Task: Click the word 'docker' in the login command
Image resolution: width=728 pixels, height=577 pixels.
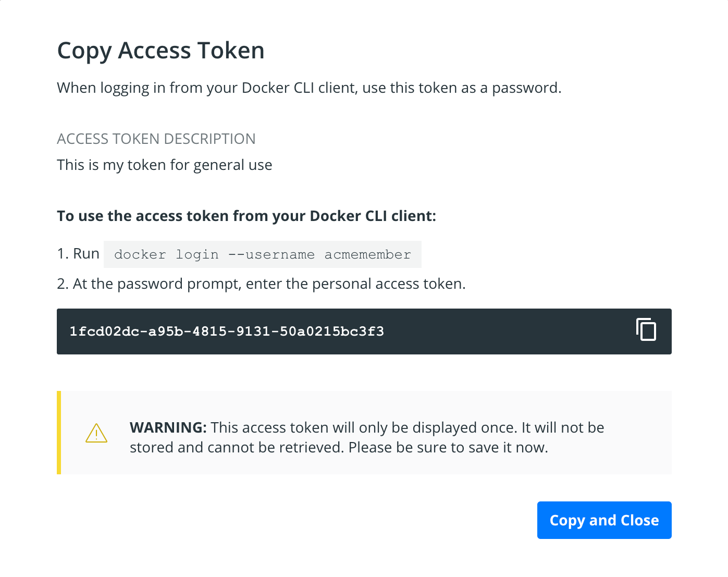Action: click(140, 255)
